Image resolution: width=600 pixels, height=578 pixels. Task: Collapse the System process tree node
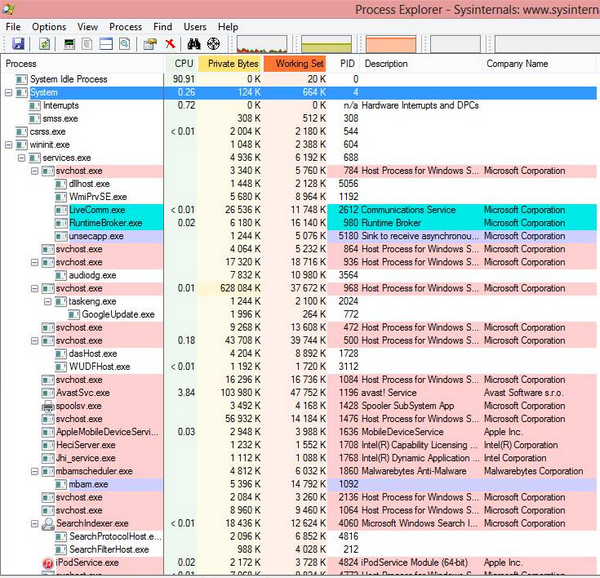tap(8, 93)
